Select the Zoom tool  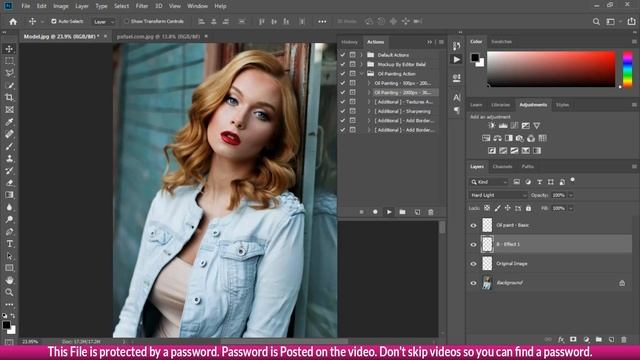pyautogui.click(x=9, y=292)
